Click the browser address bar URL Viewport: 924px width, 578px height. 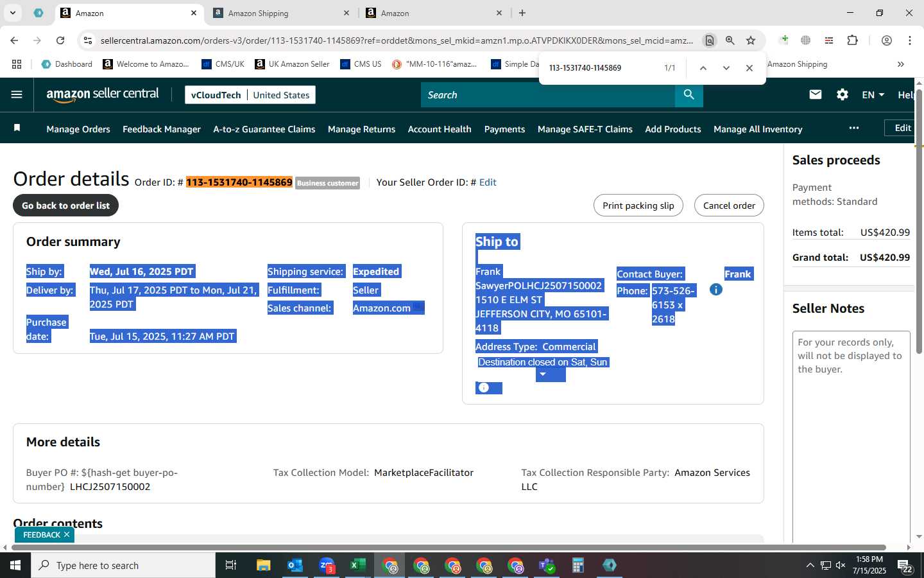[x=397, y=40]
